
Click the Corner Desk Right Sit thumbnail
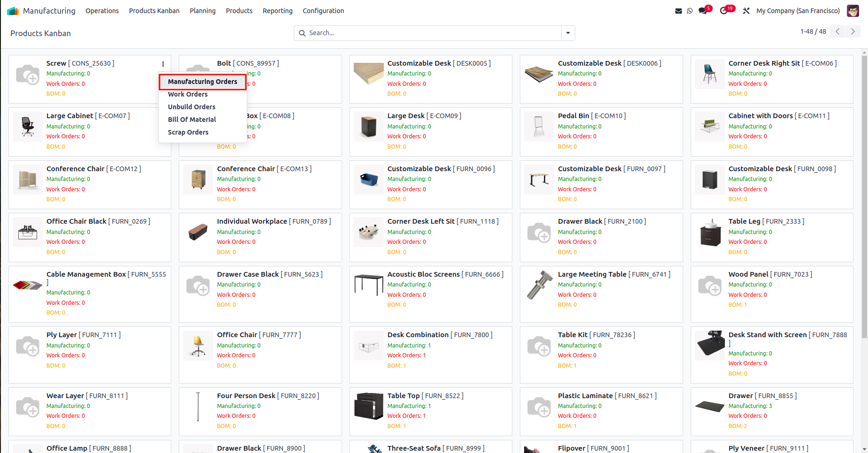(710, 74)
